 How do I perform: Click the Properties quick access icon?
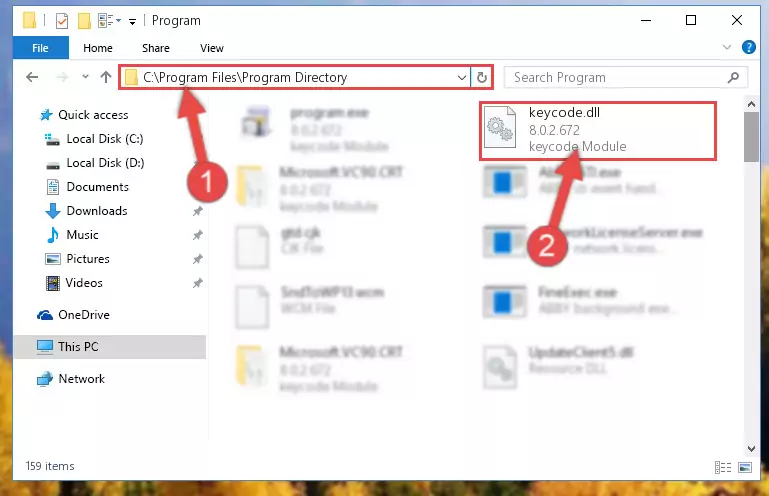coord(62,21)
